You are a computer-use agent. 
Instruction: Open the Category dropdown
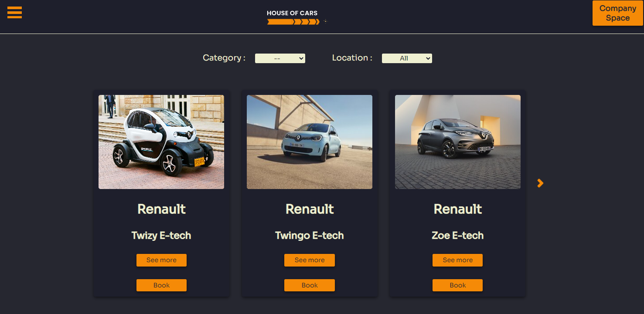(x=280, y=58)
